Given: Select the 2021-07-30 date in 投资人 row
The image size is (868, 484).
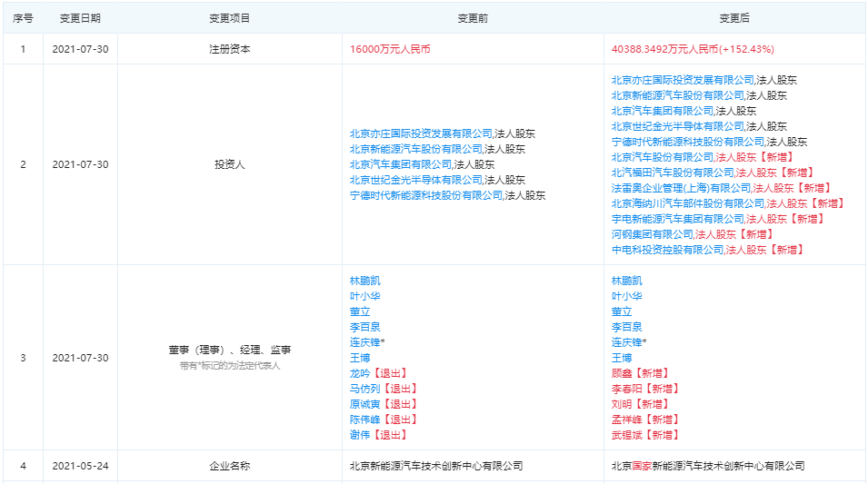Looking at the screenshot, I should [x=80, y=164].
